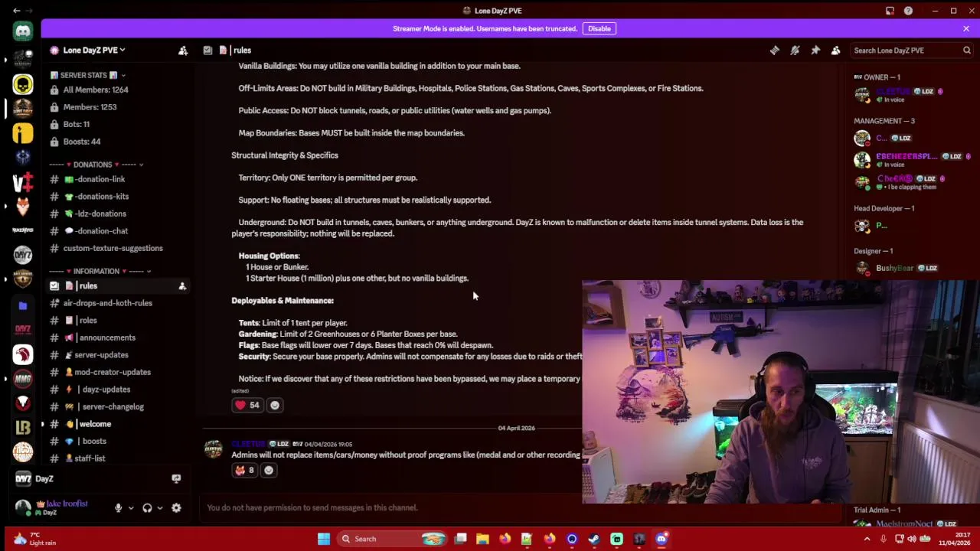The image size is (980, 551).
Task: Deafen with headphones button
Action: [x=147, y=507]
